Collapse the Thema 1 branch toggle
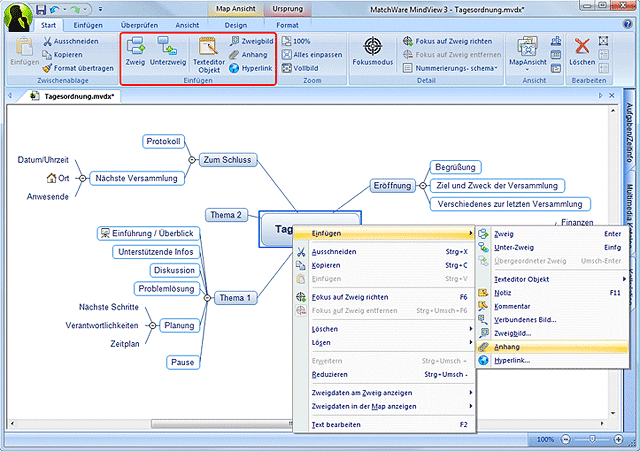The width and height of the screenshot is (640, 451). [x=208, y=298]
